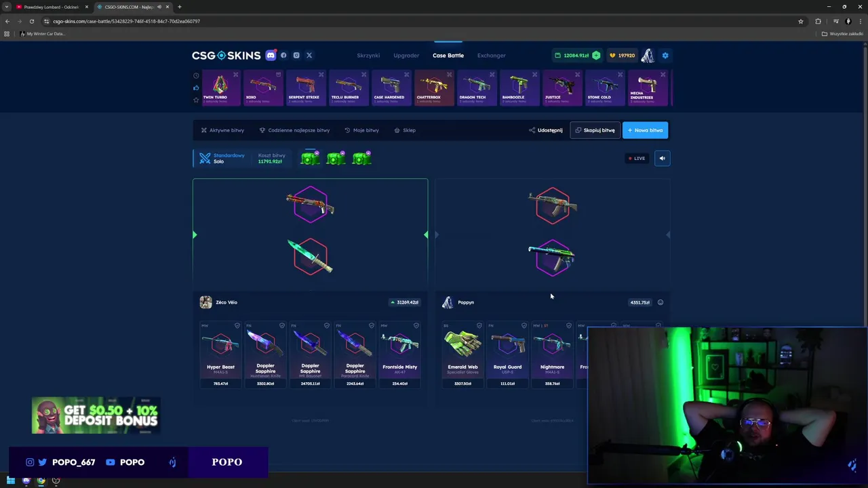Screen dimensions: 868x488
Task: Select the Doppler Sapphire Paracord Knife item
Action: pos(355,354)
